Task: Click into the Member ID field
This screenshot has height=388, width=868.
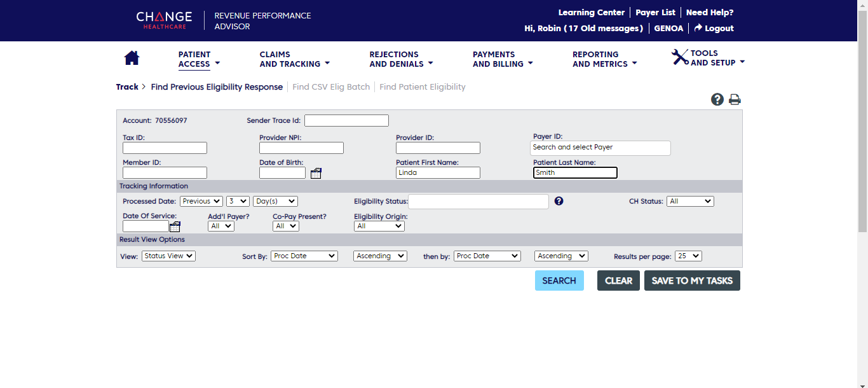Action: (165, 172)
